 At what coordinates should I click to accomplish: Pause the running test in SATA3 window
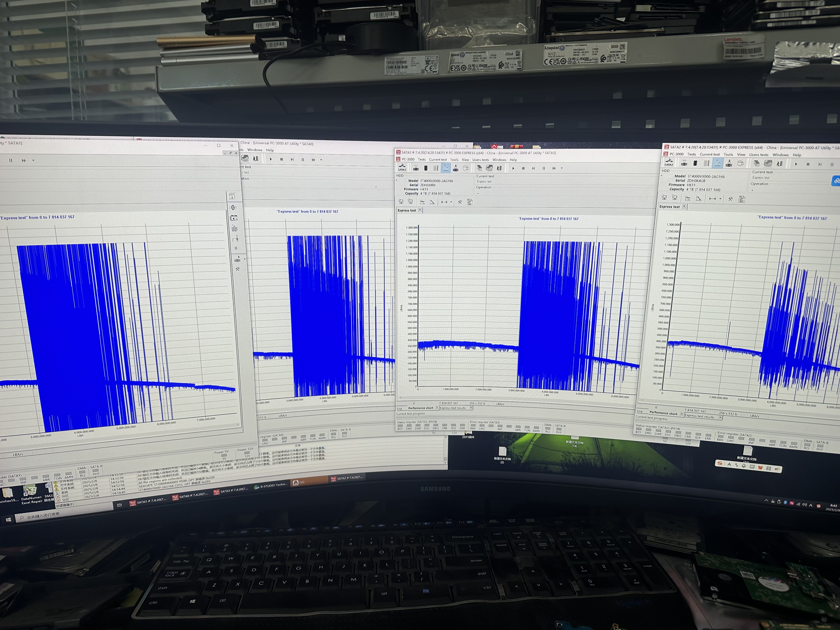543,168
